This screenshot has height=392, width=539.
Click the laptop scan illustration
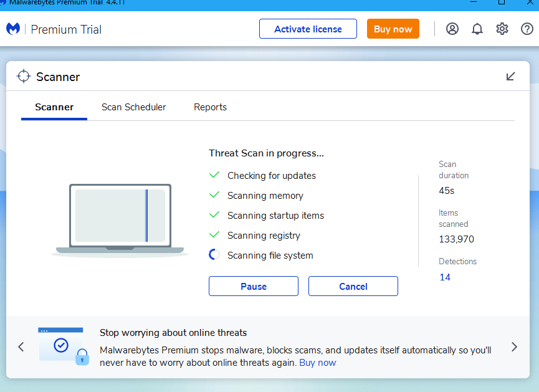(x=120, y=220)
